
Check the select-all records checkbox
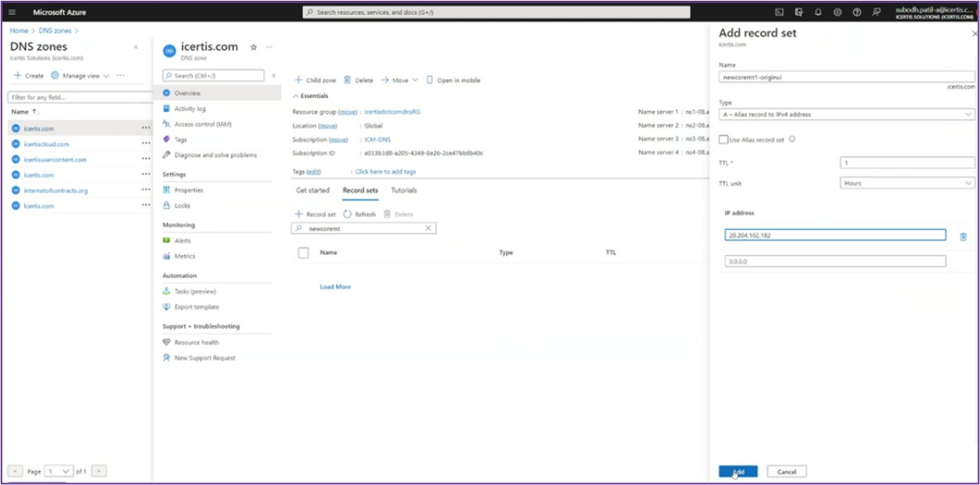tap(303, 253)
